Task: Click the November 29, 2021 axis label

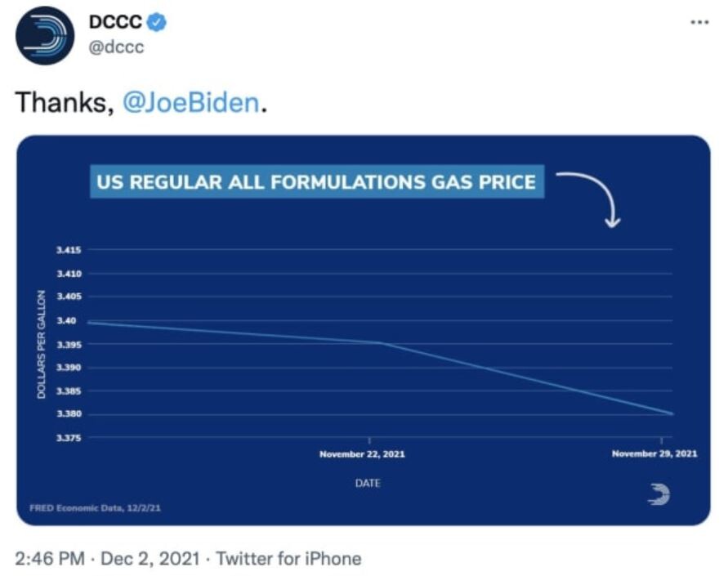Action: 654,453
